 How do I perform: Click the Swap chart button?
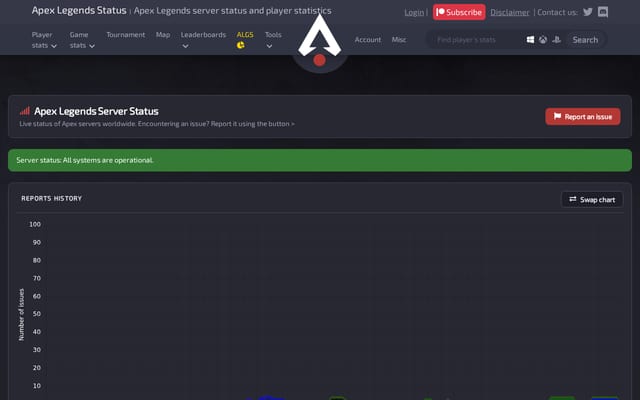coord(592,200)
